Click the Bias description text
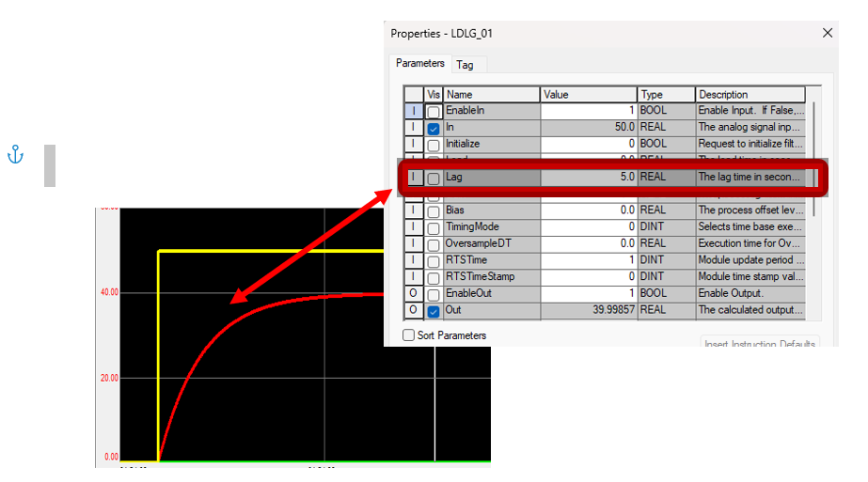The width and height of the screenshot is (868, 482). click(x=750, y=210)
